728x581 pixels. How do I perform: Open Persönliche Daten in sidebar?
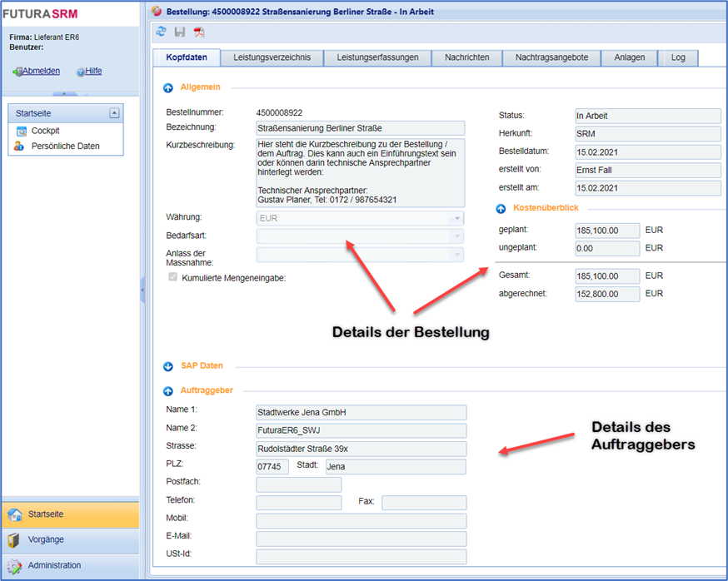(65, 146)
